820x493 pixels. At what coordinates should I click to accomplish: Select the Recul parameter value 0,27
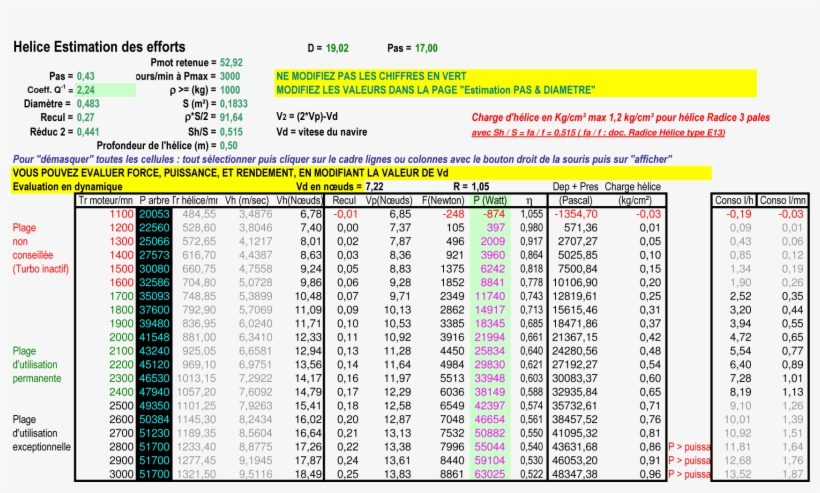click(86, 118)
